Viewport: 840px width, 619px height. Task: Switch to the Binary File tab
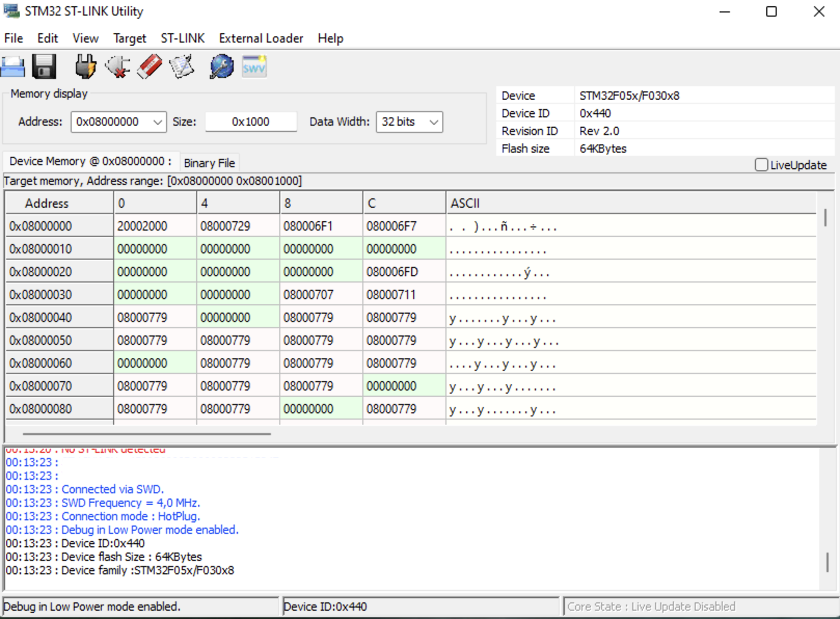(x=209, y=163)
